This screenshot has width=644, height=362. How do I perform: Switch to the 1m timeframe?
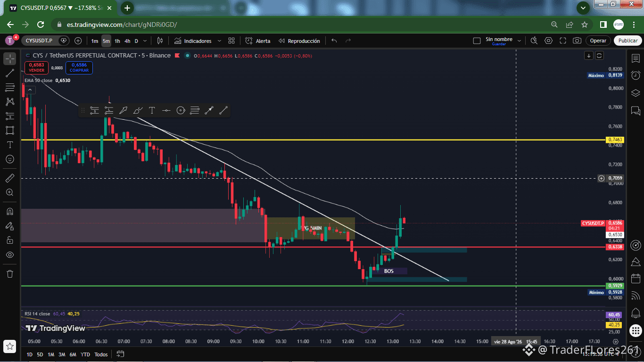click(x=95, y=41)
